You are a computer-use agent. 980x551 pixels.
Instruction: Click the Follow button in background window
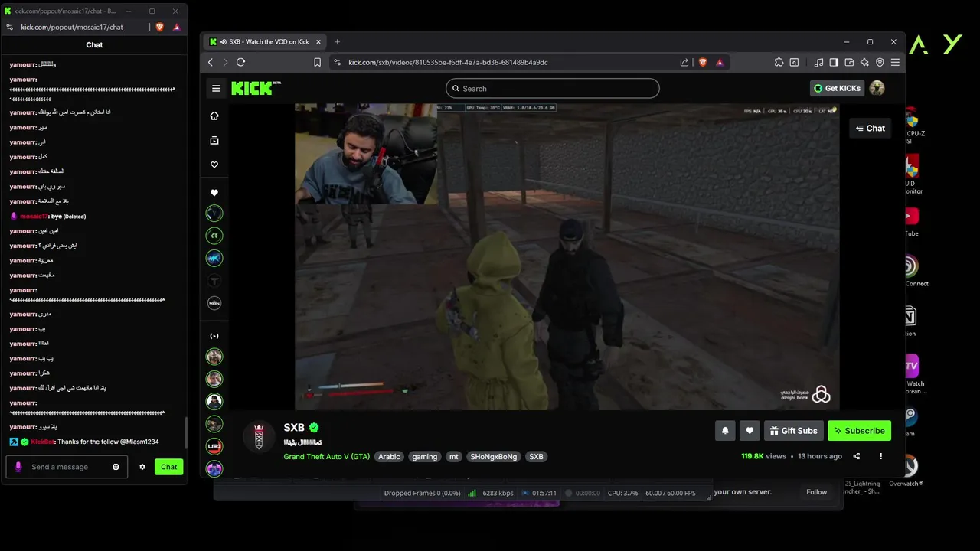[816, 492]
